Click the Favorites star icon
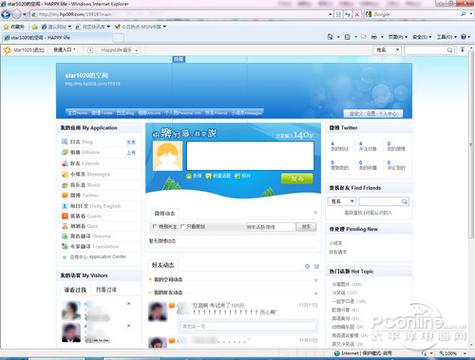Screen dimensions: 475x360 point(6,27)
